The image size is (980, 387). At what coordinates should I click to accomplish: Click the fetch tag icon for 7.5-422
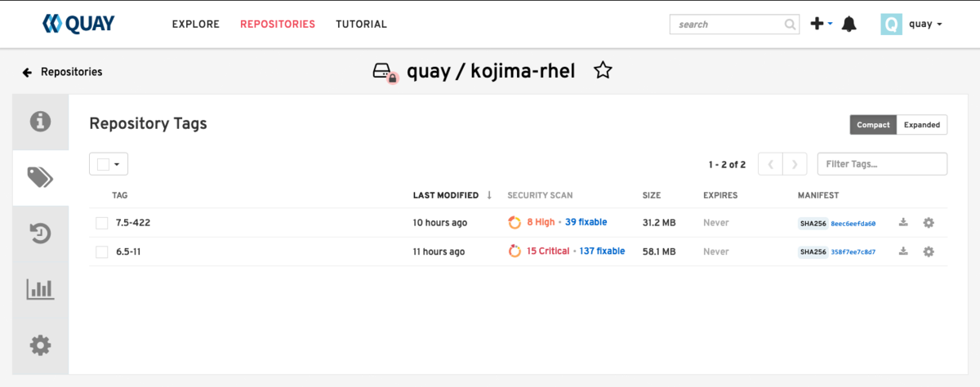pos(903,222)
